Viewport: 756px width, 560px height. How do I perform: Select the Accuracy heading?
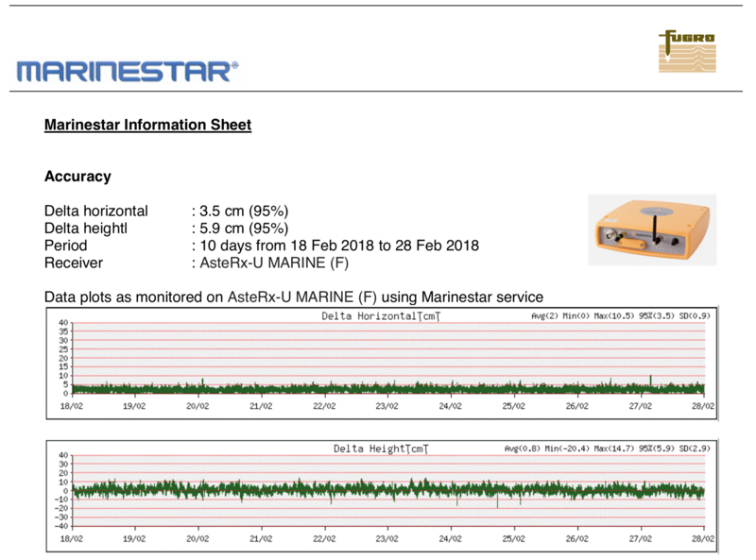(77, 177)
